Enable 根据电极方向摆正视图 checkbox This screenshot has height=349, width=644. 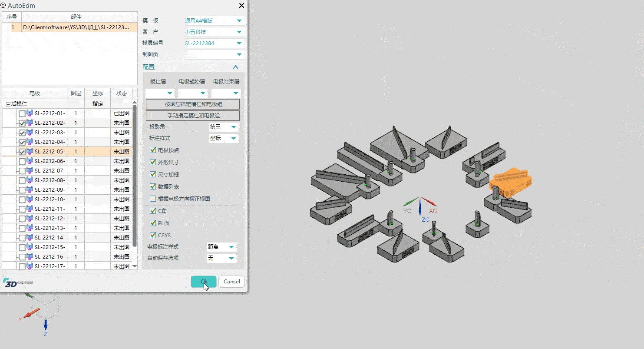pos(153,199)
